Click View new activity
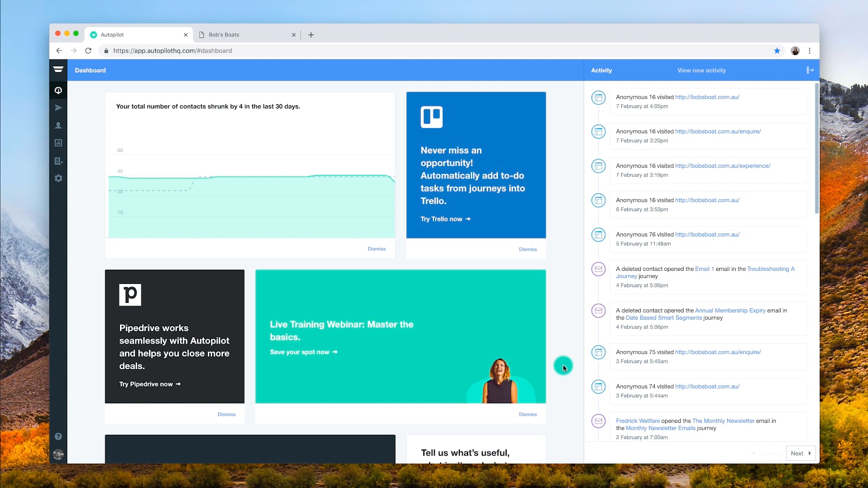Viewport: 868px width, 488px height. pos(701,71)
